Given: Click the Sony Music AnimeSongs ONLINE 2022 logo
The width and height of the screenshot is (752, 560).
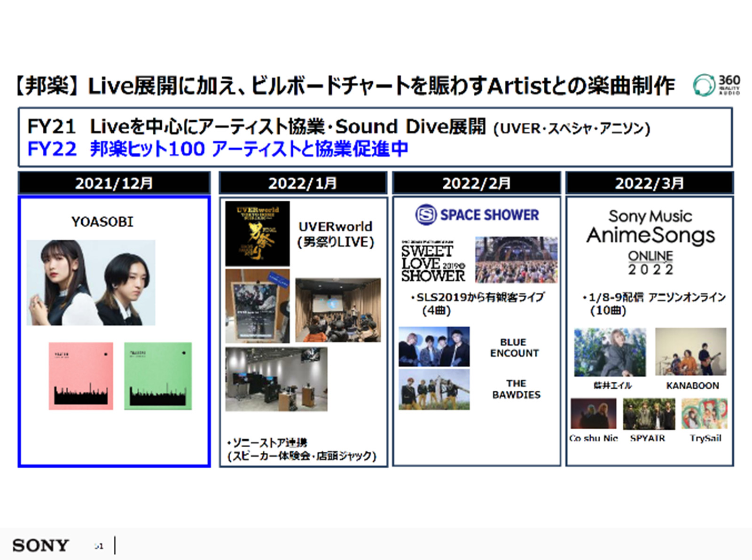Looking at the screenshot, I should coord(650,242).
